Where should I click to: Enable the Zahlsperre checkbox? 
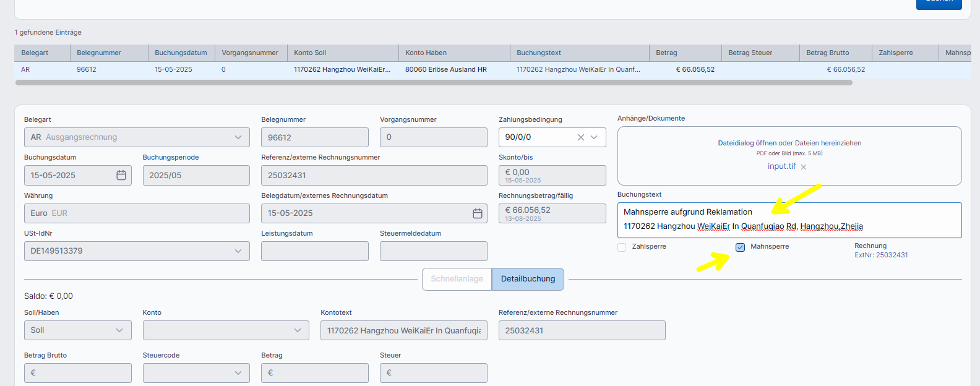point(622,247)
